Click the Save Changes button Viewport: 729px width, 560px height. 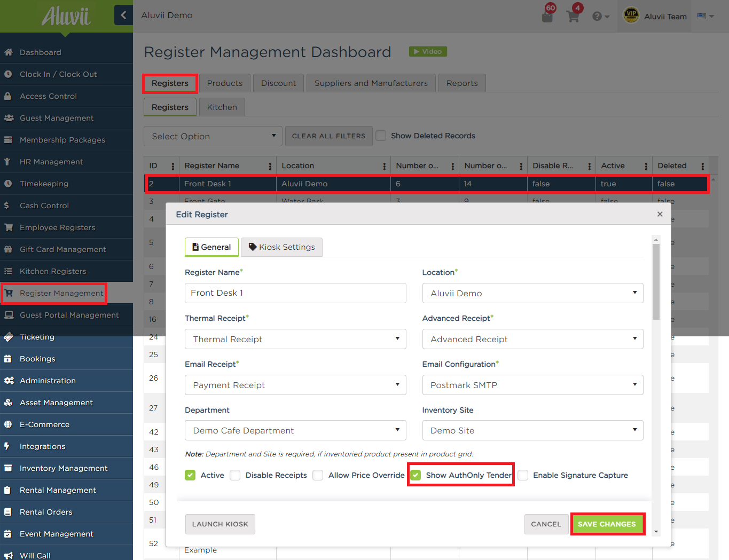tap(607, 524)
